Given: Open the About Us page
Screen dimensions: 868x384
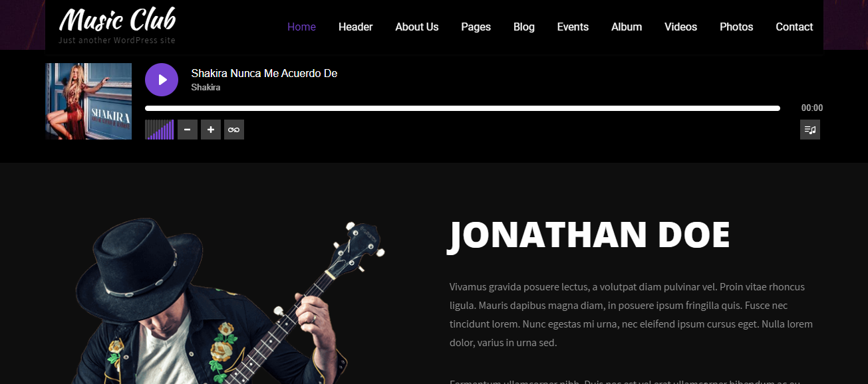Looking at the screenshot, I should point(417,27).
